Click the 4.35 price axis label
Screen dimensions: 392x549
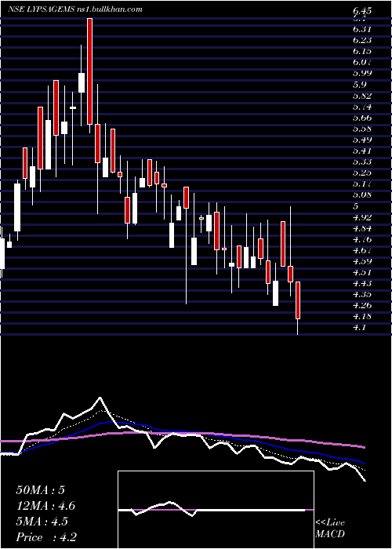[362, 294]
